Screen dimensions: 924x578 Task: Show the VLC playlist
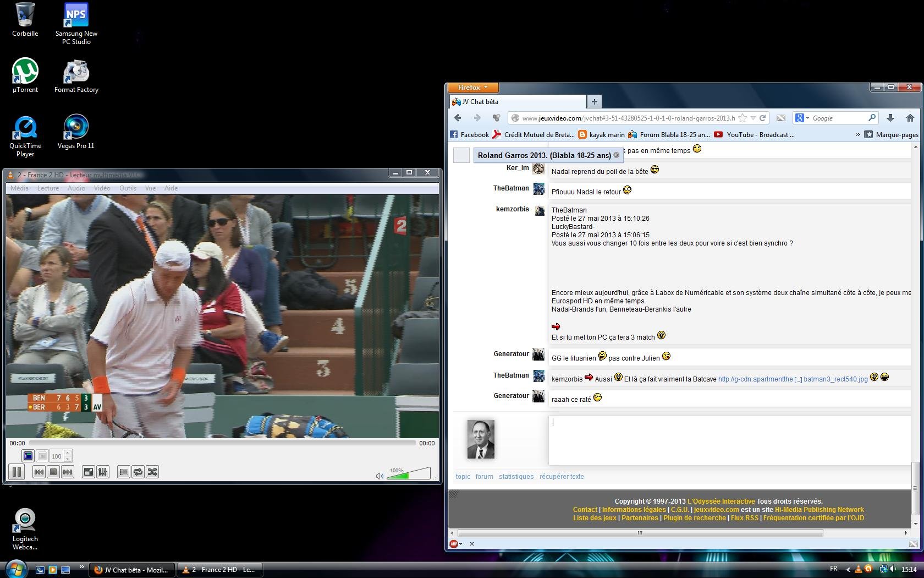124,472
